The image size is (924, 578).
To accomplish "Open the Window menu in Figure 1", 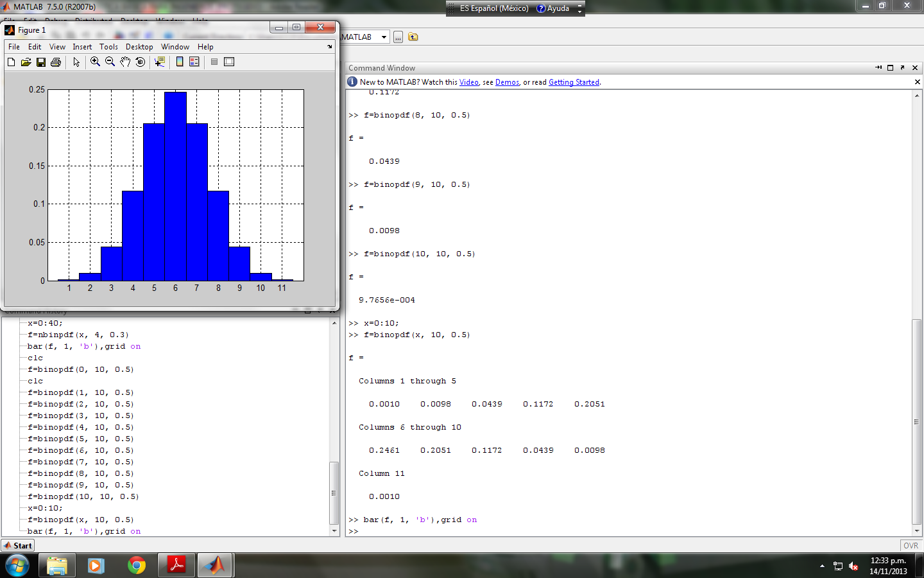I will [175, 47].
